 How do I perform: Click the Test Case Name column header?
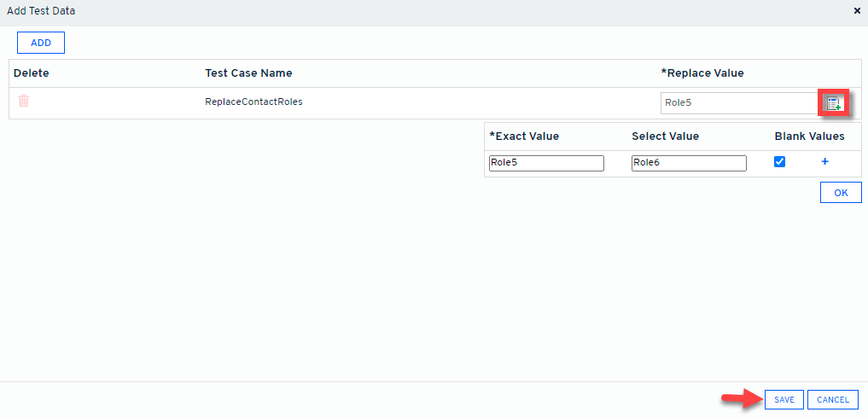248,73
